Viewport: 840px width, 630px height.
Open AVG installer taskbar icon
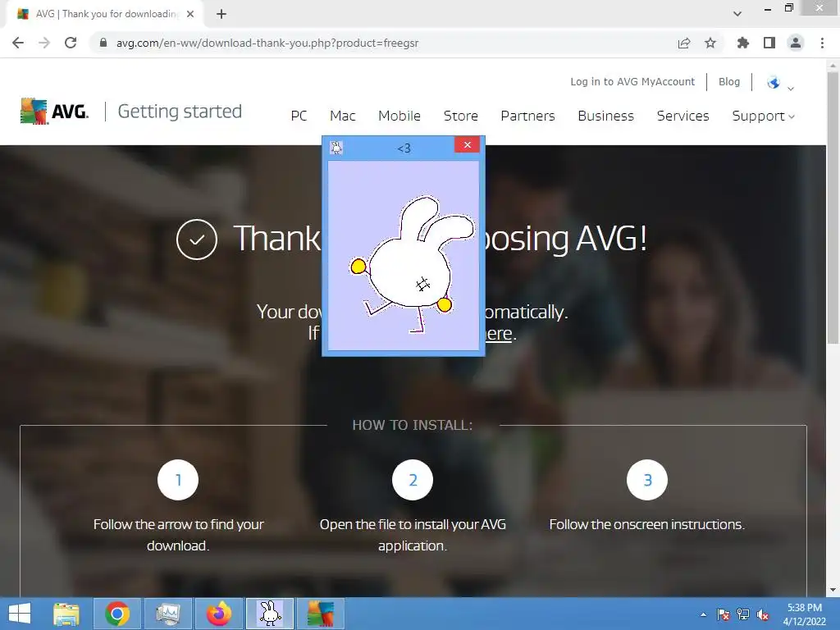[x=321, y=614]
